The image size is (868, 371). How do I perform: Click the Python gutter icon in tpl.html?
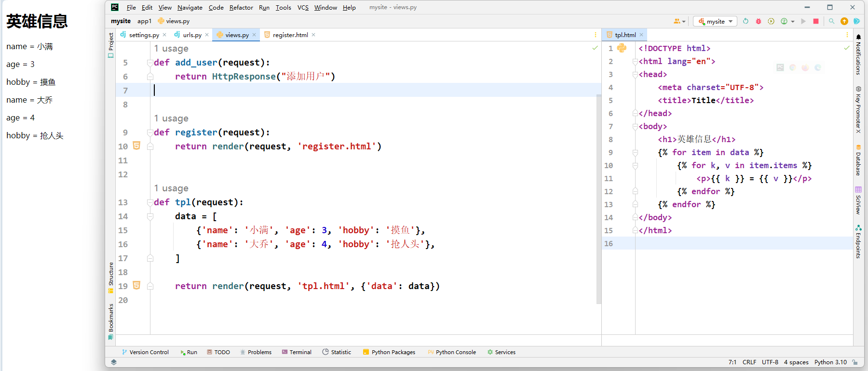[622, 48]
